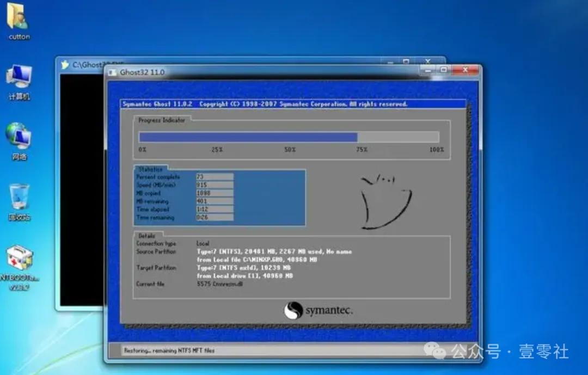Maximize the Ghost32 11.0 window
Viewport: 588px width, 375px height.
pyautogui.click(x=444, y=70)
